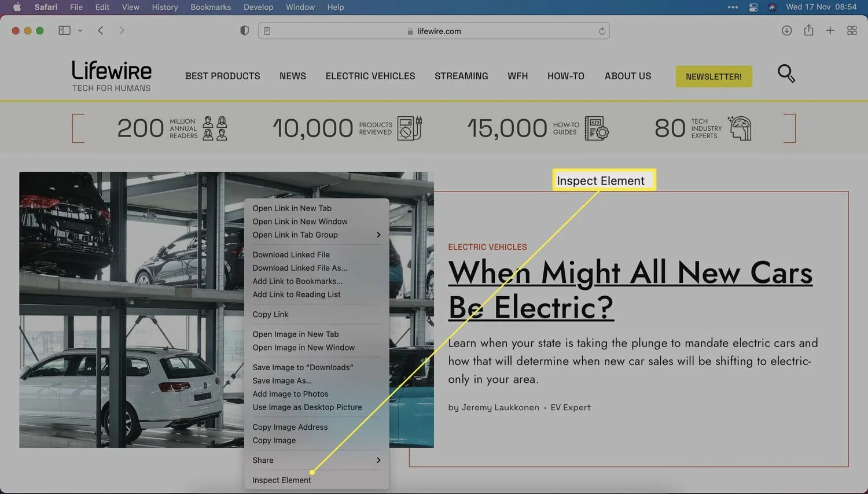Open Control Center in the menu bar
This screenshot has width=868, height=494.
[x=753, y=7]
